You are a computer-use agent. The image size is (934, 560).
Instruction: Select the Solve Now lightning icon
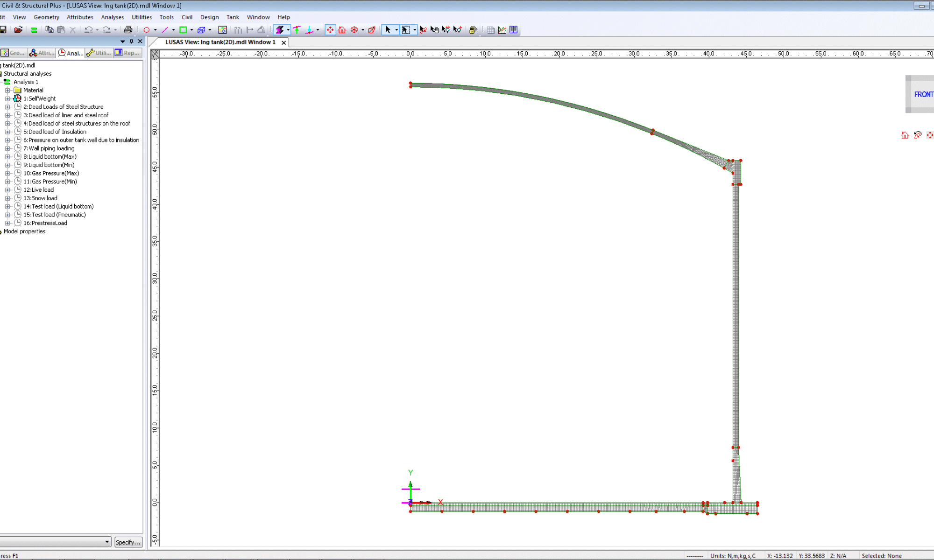point(279,29)
